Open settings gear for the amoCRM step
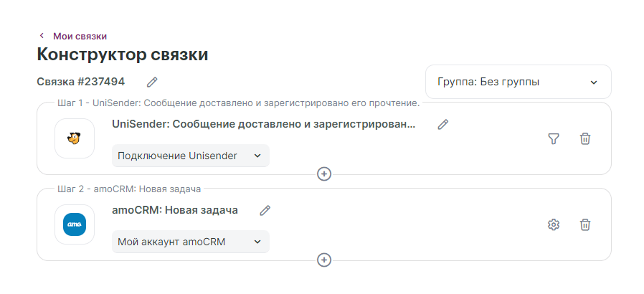 coord(554,224)
